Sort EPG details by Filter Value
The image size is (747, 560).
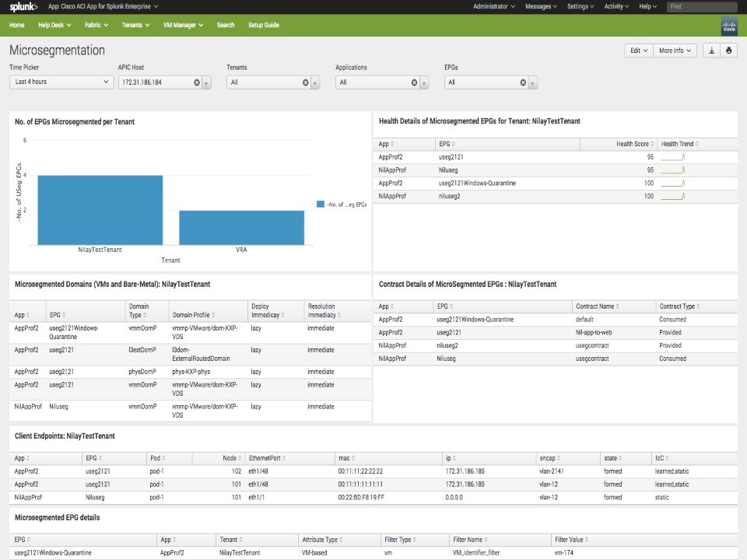click(x=571, y=540)
